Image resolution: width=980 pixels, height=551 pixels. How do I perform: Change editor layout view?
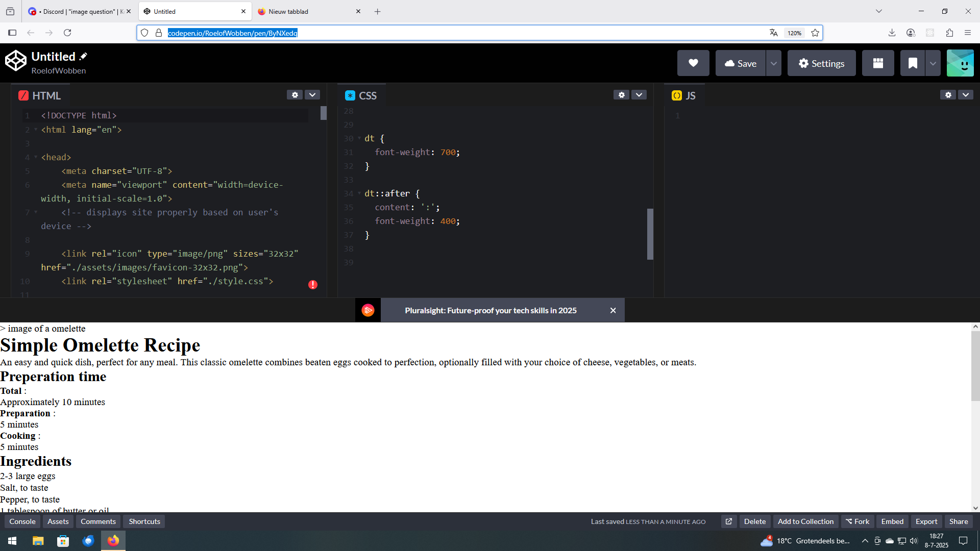tap(878, 63)
